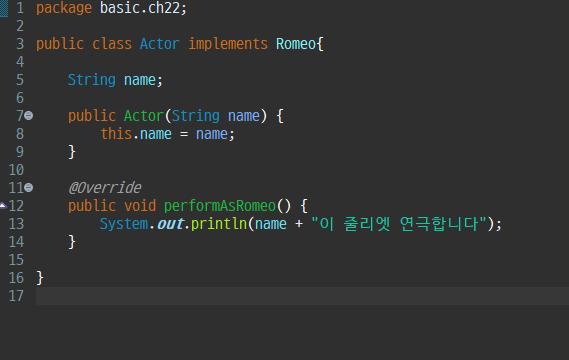This screenshot has height=360, width=569.
Task: Click the 'public' keyword on line 12
Action: pos(92,206)
